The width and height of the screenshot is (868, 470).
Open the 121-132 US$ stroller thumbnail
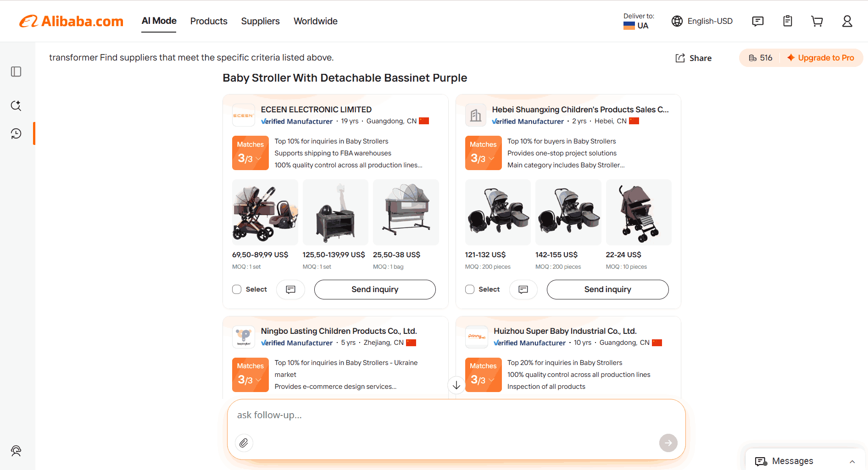click(498, 212)
